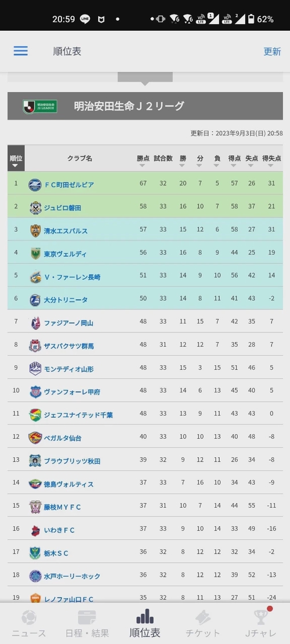Tap いわきFC club crest icon
Image resolution: width=290 pixels, height=644 pixels.
pyautogui.click(x=36, y=530)
